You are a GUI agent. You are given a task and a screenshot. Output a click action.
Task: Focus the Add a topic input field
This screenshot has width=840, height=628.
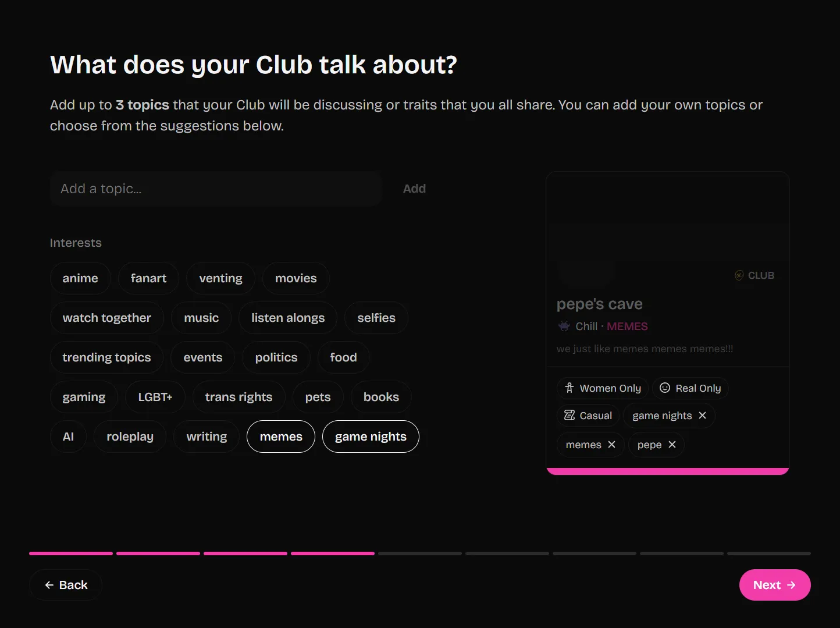(x=215, y=189)
